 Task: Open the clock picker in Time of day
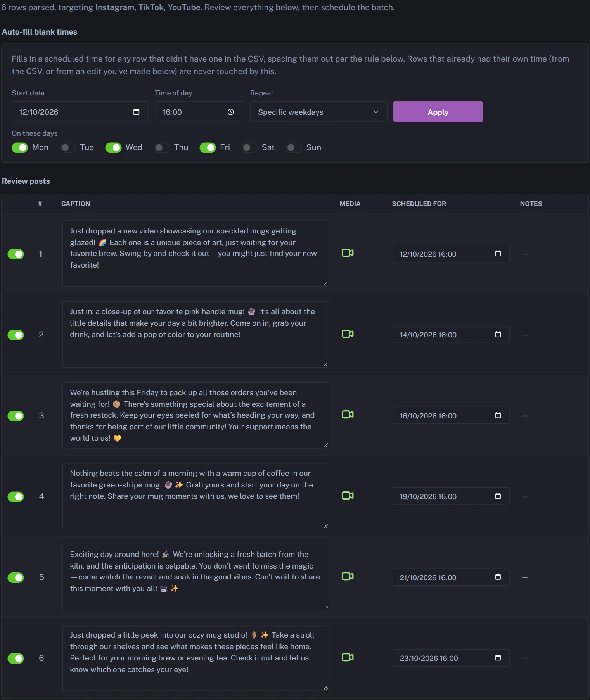pyautogui.click(x=230, y=112)
